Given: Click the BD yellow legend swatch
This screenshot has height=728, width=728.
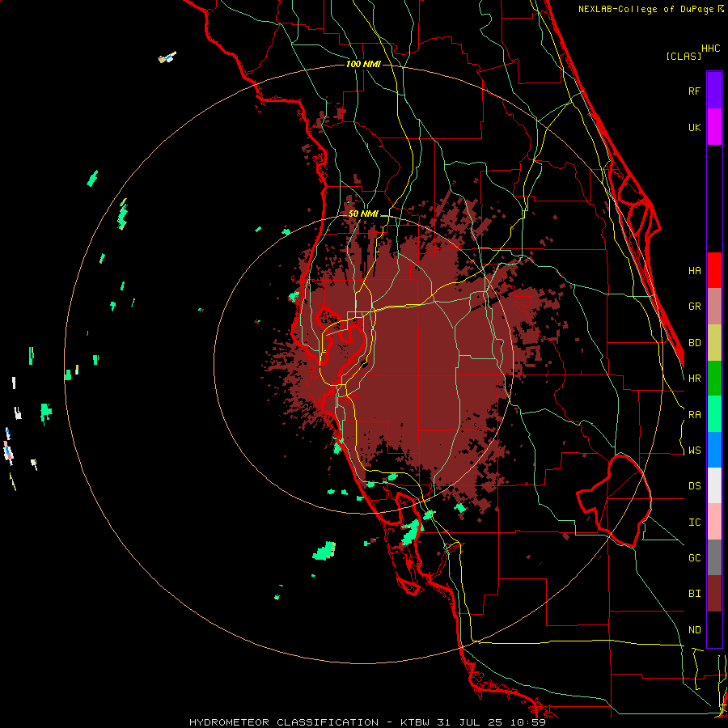Looking at the screenshot, I should (x=714, y=343).
